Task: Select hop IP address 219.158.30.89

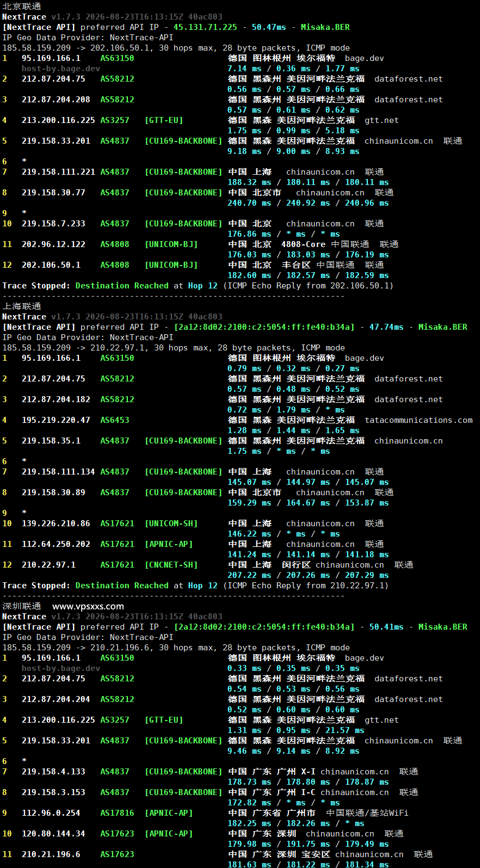Action: tap(53, 493)
